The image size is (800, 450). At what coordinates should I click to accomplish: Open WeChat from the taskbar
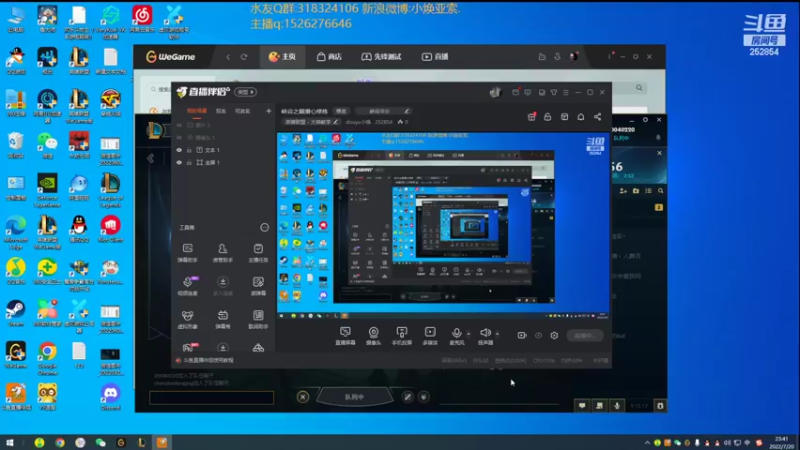click(x=101, y=442)
